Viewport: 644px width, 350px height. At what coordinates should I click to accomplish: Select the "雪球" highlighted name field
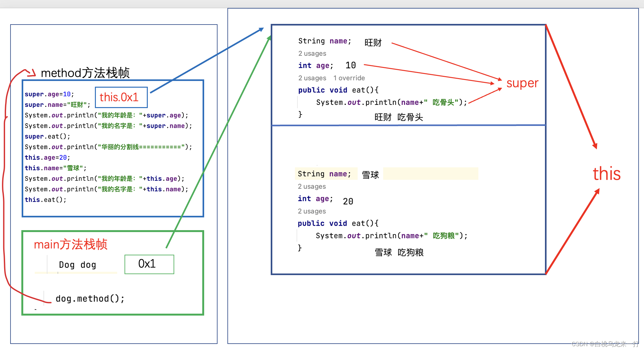tap(370, 175)
